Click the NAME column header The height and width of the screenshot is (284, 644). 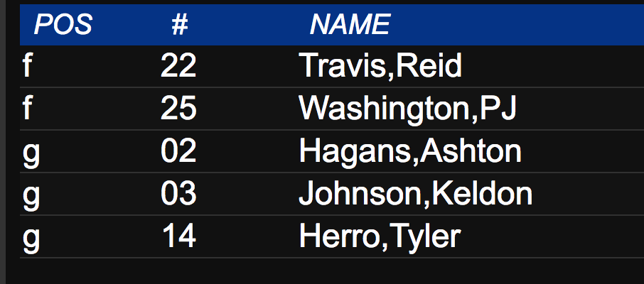click(x=350, y=24)
